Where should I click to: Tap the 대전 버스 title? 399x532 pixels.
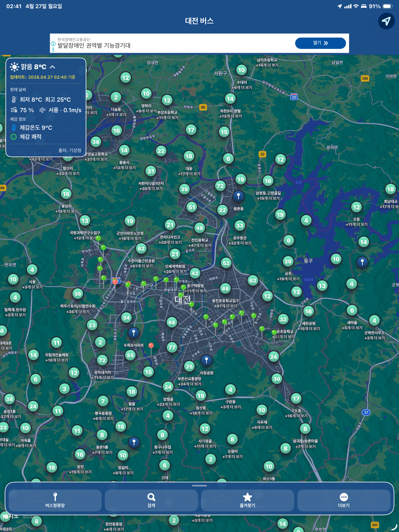point(199,21)
